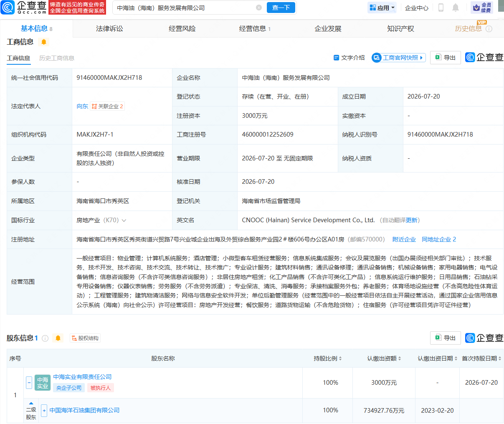Open 附近企业 link
Viewport: 504px width, 424px height.
[x=404, y=239]
